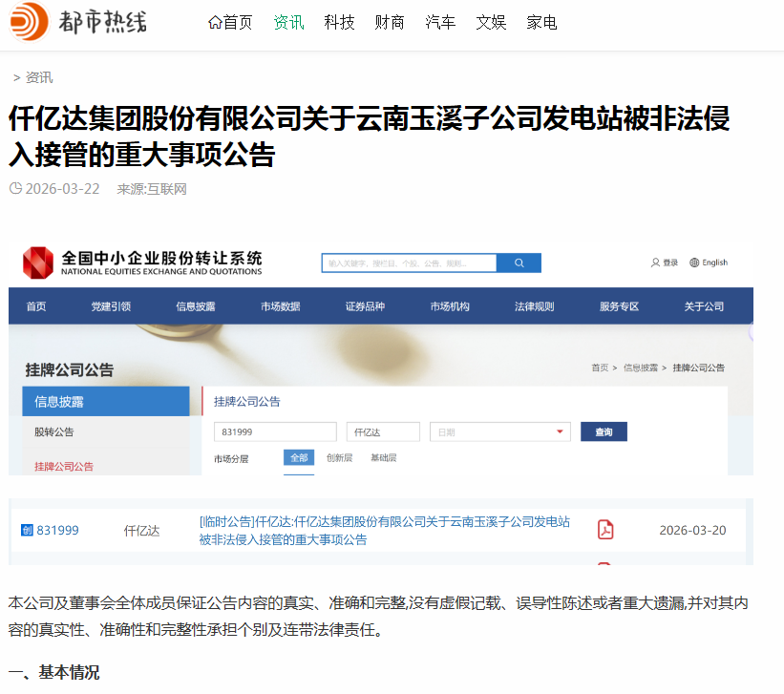
Task: Open the 首页 home nav link
Action: [230, 23]
